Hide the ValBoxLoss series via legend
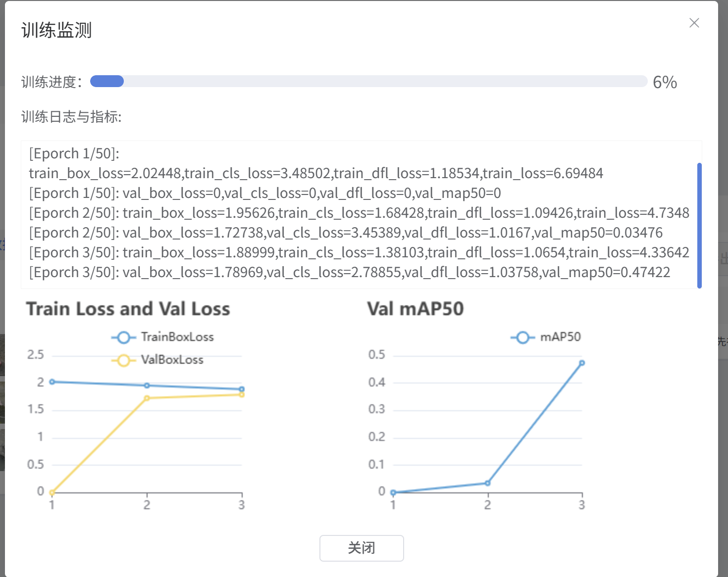The image size is (728, 577). click(x=158, y=360)
